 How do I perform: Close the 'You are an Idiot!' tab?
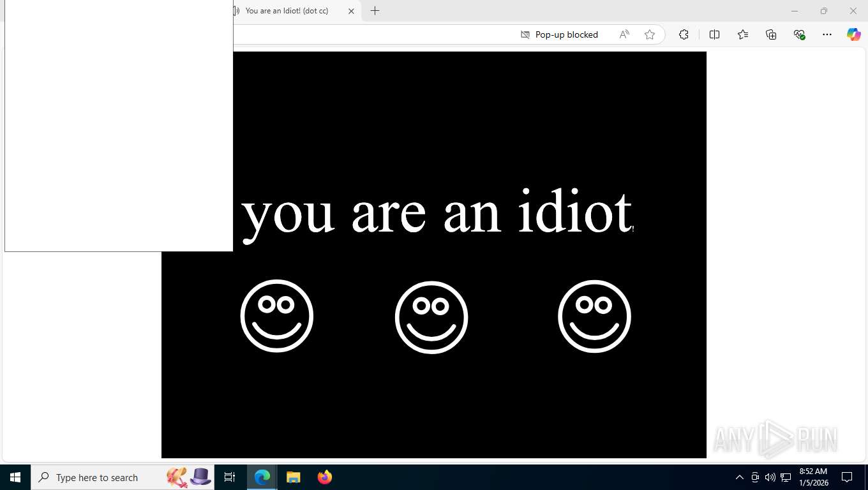pyautogui.click(x=351, y=11)
